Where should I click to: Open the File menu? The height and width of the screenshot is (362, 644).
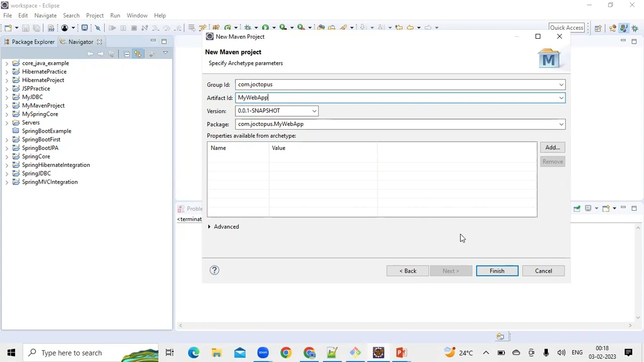[x=8, y=16]
